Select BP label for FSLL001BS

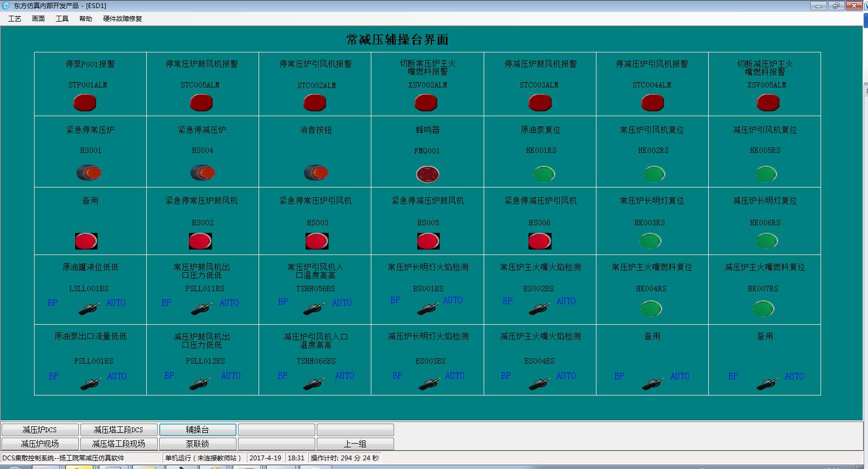click(x=53, y=376)
